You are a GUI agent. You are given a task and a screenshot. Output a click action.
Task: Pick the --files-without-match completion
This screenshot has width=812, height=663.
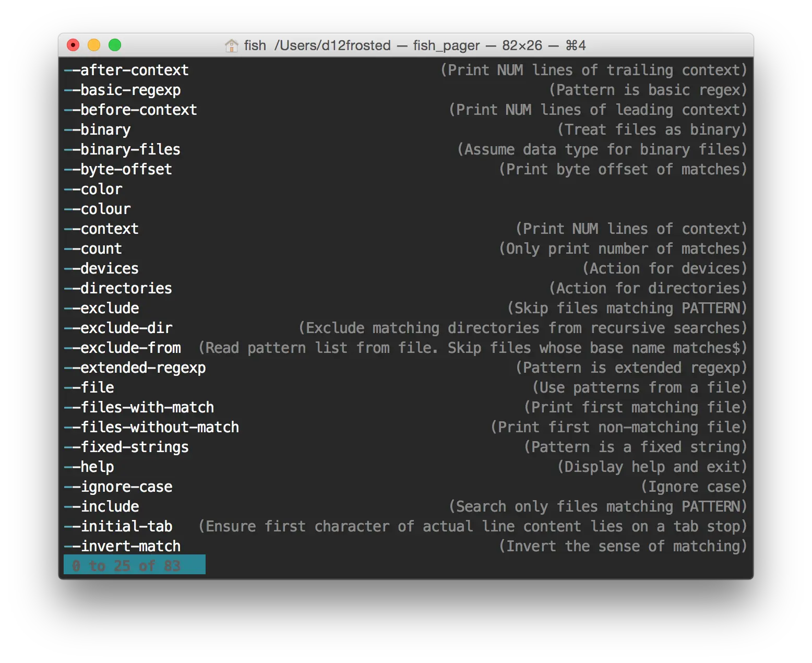coord(152,428)
